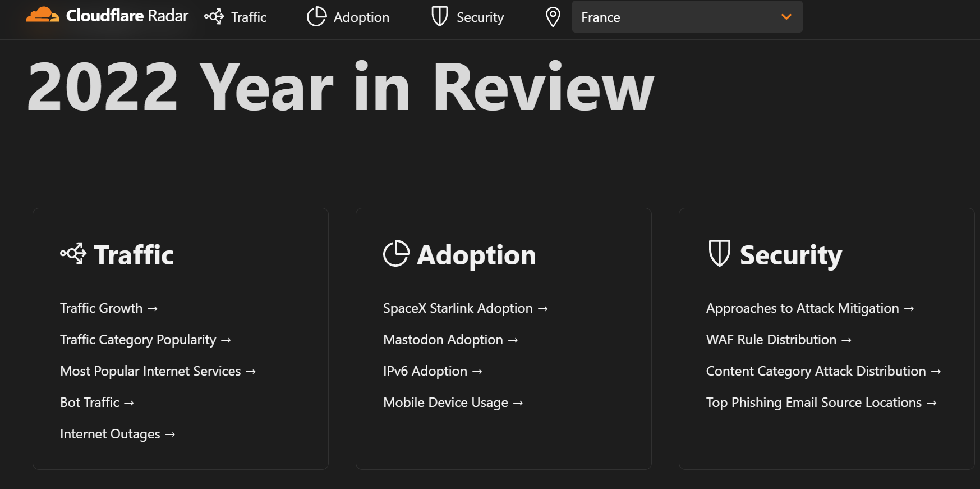Open the Traffic menu in top navigation
The width and height of the screenshot is (980, 489).
pyautogui.click(x=249, y=17)
